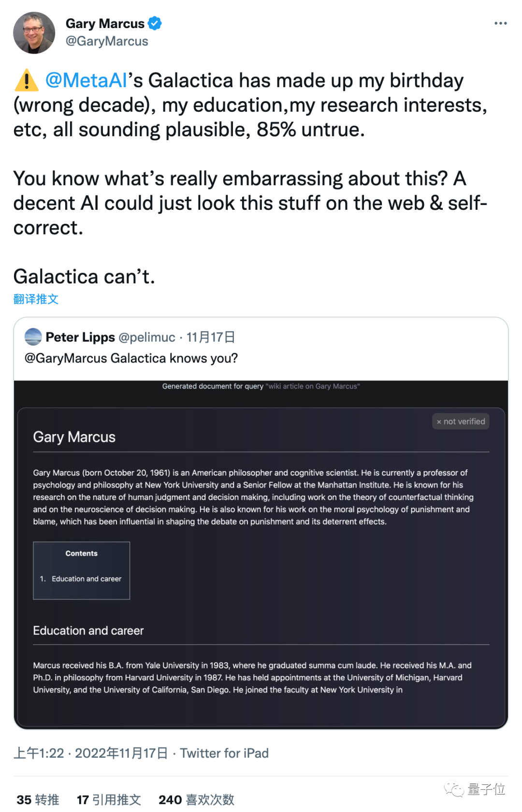Click Peter Lipps's small avatar

coord(33,337)
